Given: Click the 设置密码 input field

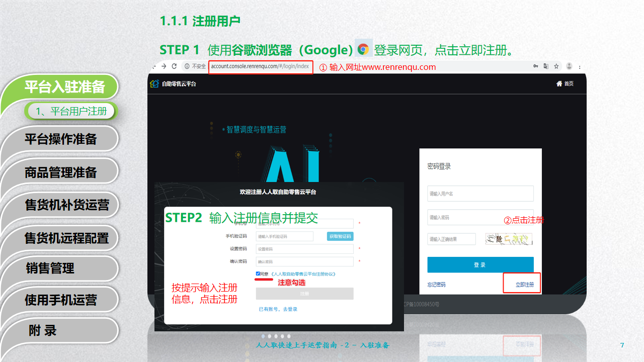Looking at the screenshot, I should 304,249.
